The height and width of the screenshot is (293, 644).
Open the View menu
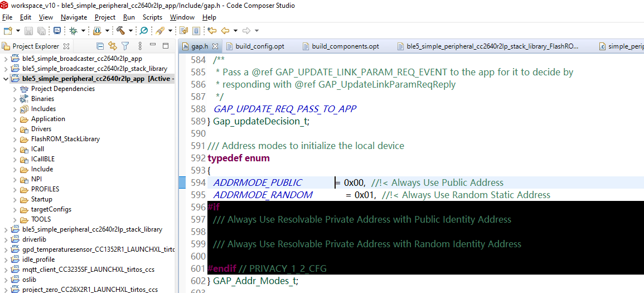(46, 17)
